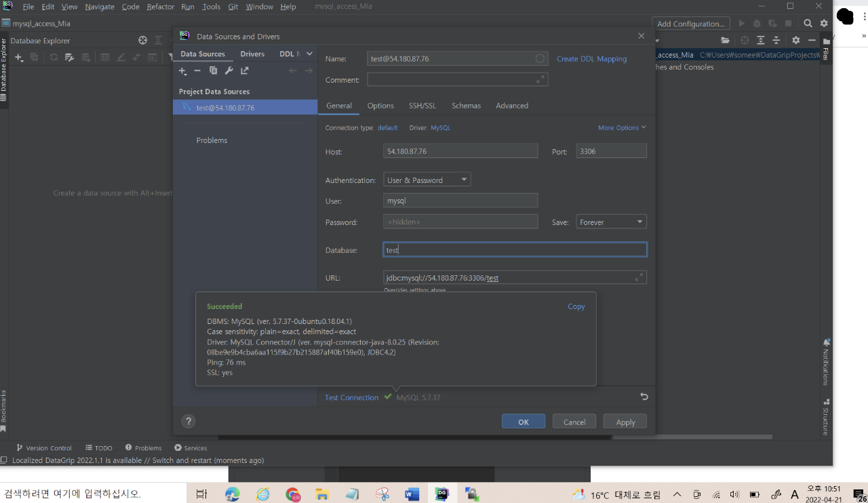Screen dimensions: 868x503
Task: Open the Files tool window on right edge
Action: [x=826, y=50]
